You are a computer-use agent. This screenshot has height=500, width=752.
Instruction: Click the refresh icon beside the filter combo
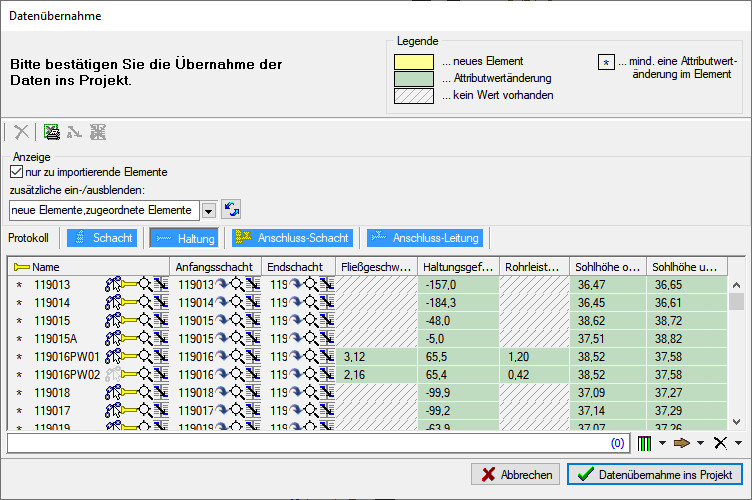tap(232, 210)
